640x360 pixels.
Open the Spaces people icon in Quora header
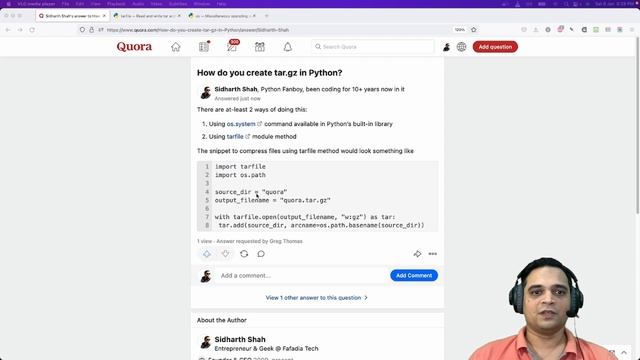point(260,47)
